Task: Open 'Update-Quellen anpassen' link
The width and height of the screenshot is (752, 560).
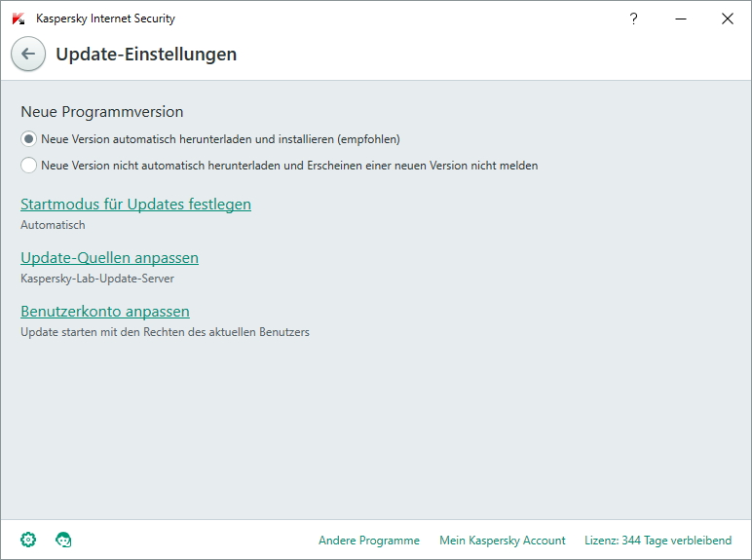Action: point(109,258)
